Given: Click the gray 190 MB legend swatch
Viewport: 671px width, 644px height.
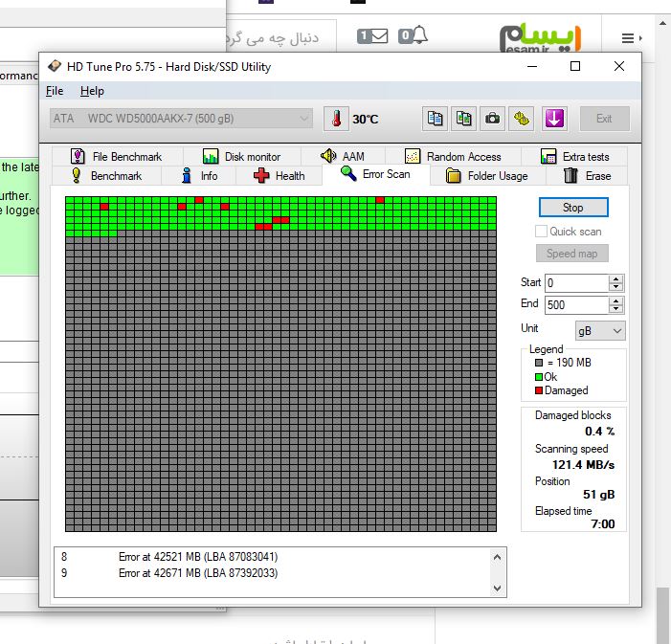Looking at the screenshot, I should (x=539, y=363).
